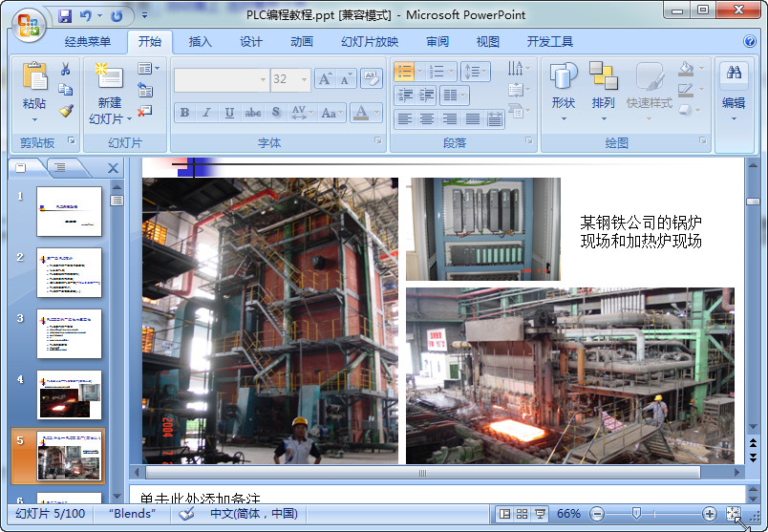
Task: Switch to Slide Sorter view
Action: tap(523, 514)
